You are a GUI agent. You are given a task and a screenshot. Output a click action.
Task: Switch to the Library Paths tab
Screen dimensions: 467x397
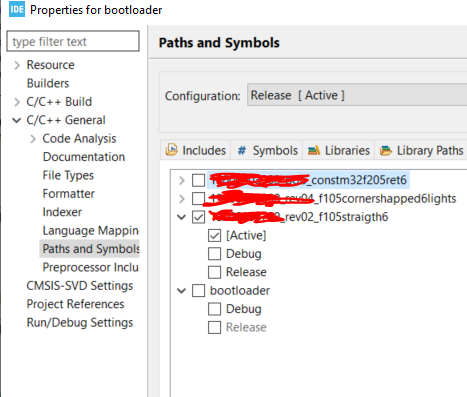tap(422, 151)
